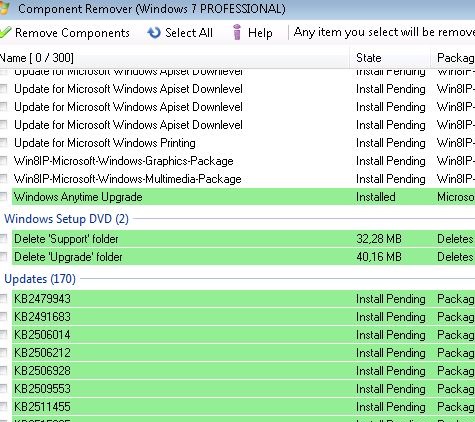The width and height of the screenshot is (475, 422).
Task: Select the KB2491683 update name
Action: pos(42,317)
